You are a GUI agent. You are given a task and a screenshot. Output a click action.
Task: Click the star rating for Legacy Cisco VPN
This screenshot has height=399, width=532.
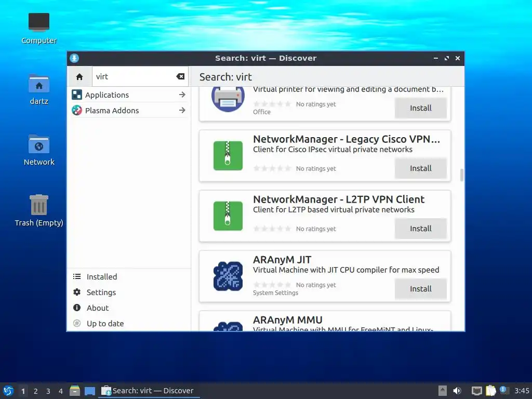pos(272,168)
